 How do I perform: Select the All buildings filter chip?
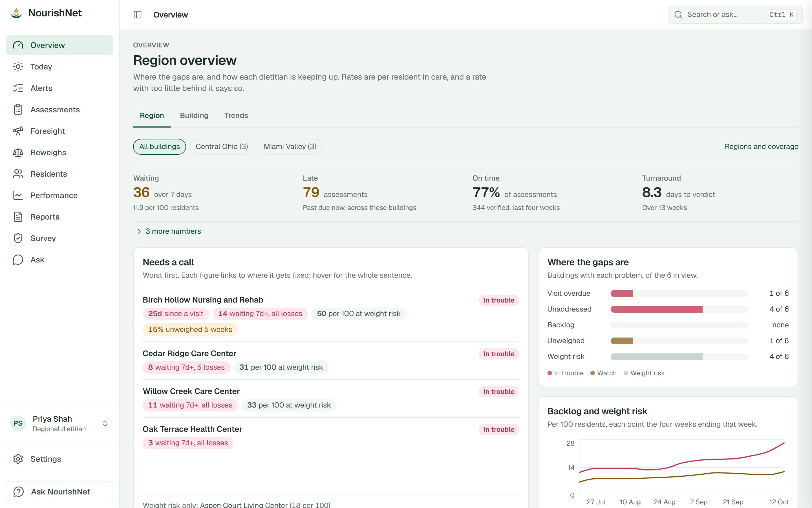(159, 146)
